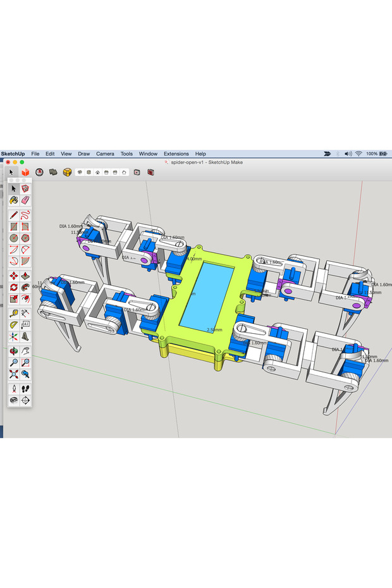This screenshot has height=588, width=392.
Task: Select the Axes tool
Action: coord(14,336)
